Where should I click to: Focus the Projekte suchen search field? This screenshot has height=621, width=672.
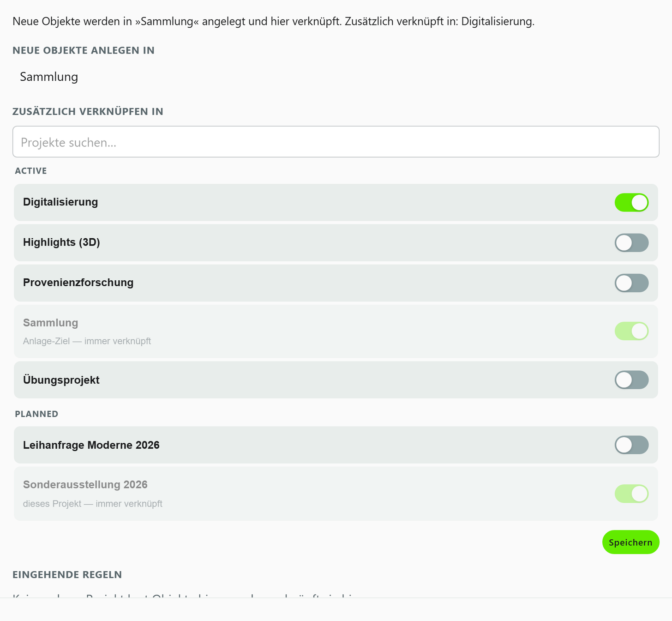point(336,142)
